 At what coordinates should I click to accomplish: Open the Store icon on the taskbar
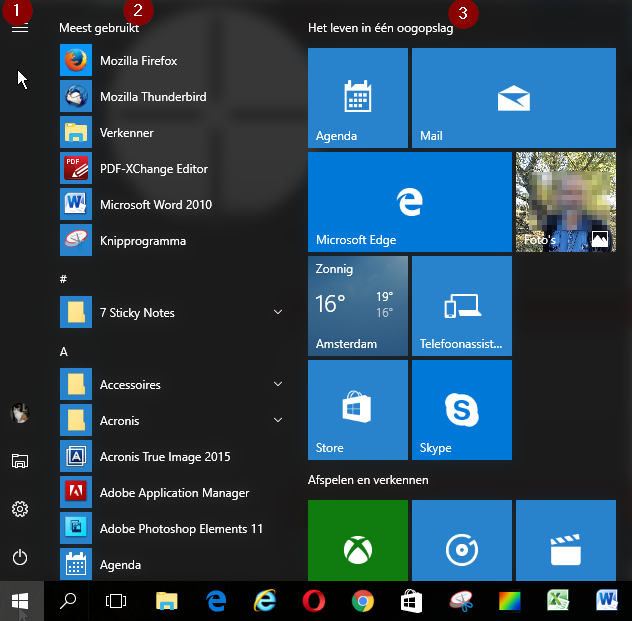pos(412,601)
